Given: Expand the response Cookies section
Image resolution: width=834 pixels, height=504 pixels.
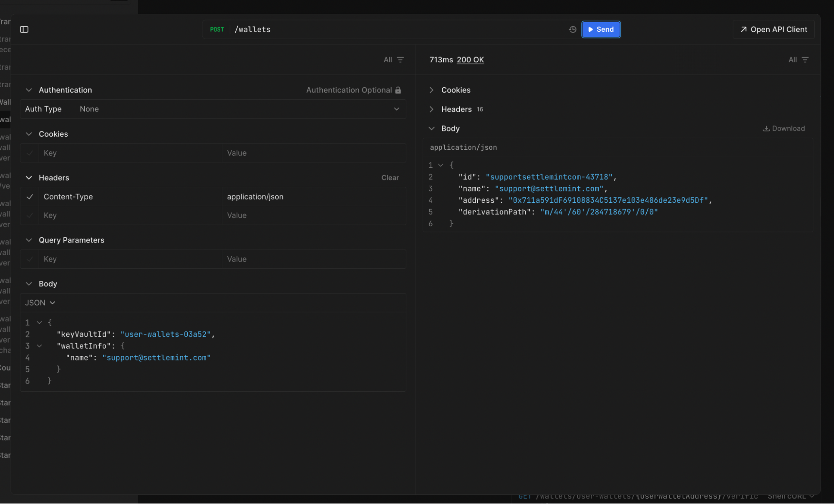Looking at the screenshot, I should click(x=431, y=90).
